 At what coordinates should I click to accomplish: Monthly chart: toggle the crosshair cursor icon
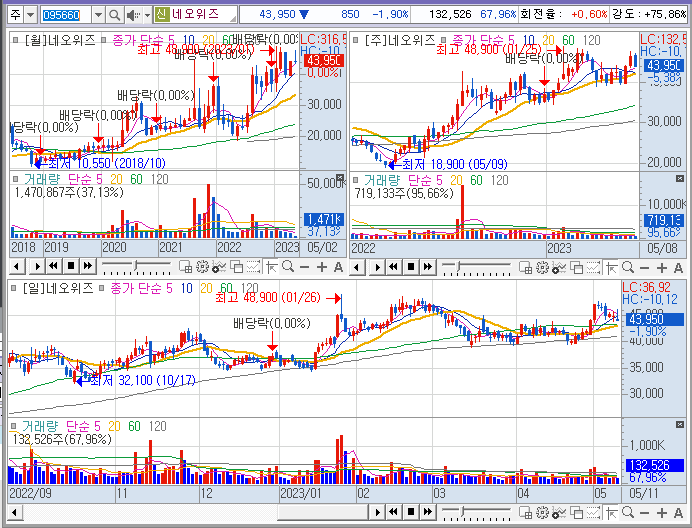272,267
